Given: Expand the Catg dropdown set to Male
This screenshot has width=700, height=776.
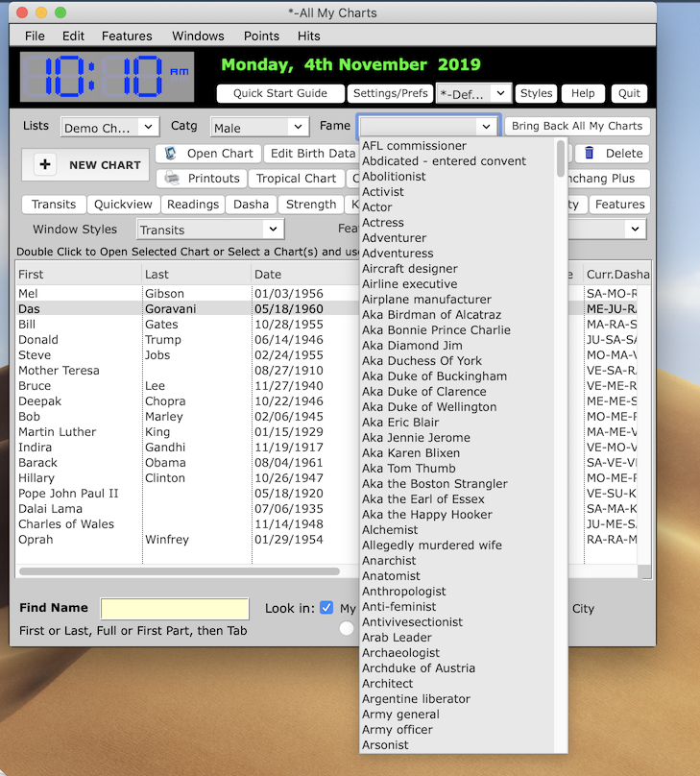Looking at the screenshot, I should (x=258, y=128).
